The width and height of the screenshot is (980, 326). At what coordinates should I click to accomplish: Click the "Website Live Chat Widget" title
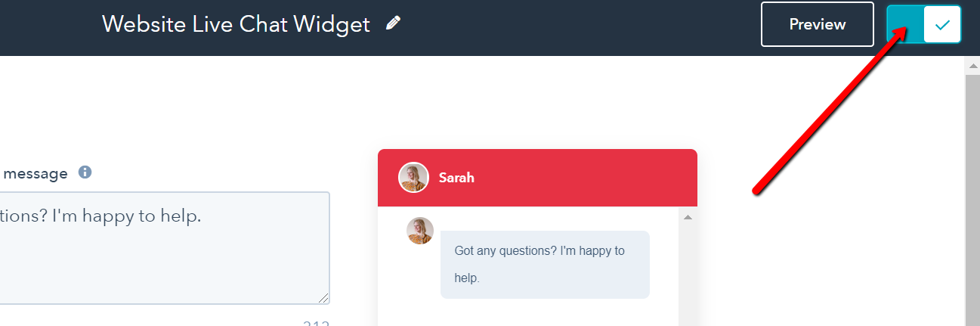tap(236, 24)
